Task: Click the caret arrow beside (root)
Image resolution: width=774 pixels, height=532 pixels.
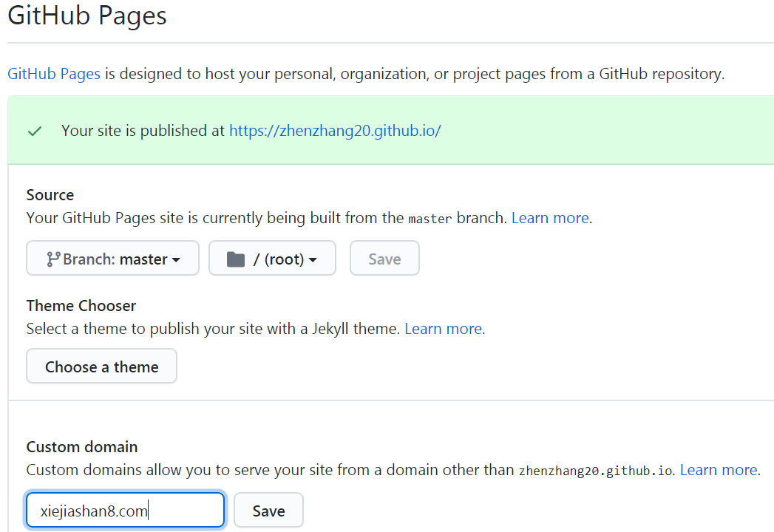Action: click(x=313, y=260)
